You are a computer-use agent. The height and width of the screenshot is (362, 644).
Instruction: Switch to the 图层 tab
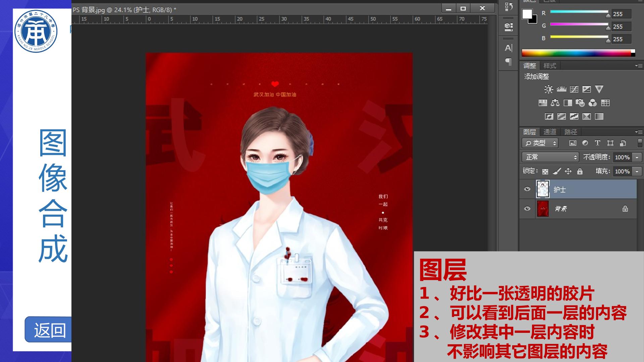530,132
